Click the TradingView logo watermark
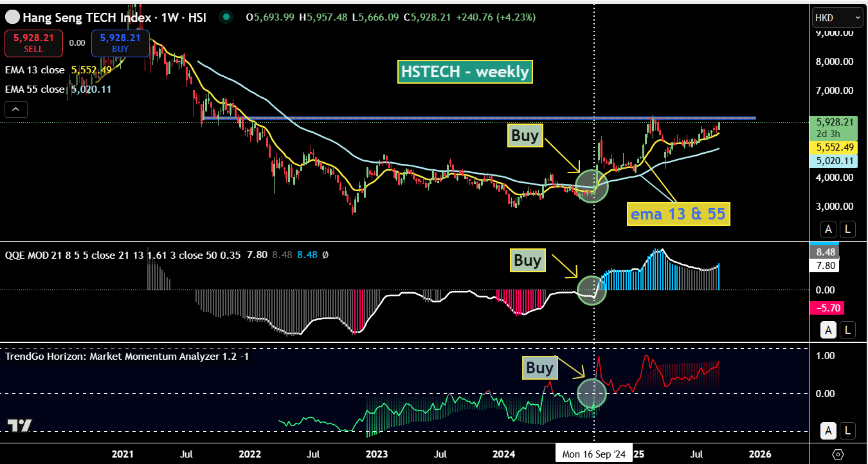868x464 pixels. (x=19, y=425)
